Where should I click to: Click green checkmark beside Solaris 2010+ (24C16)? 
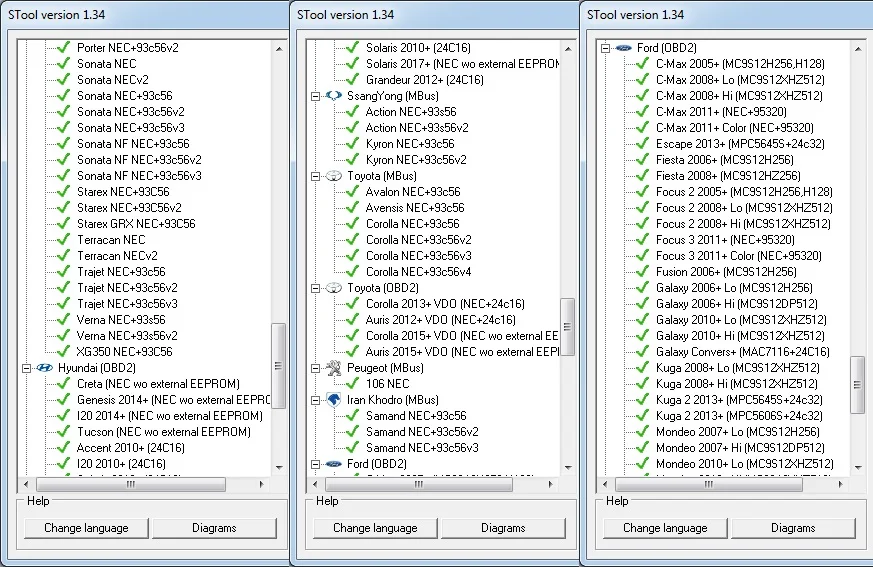click(x=352, y=47)
